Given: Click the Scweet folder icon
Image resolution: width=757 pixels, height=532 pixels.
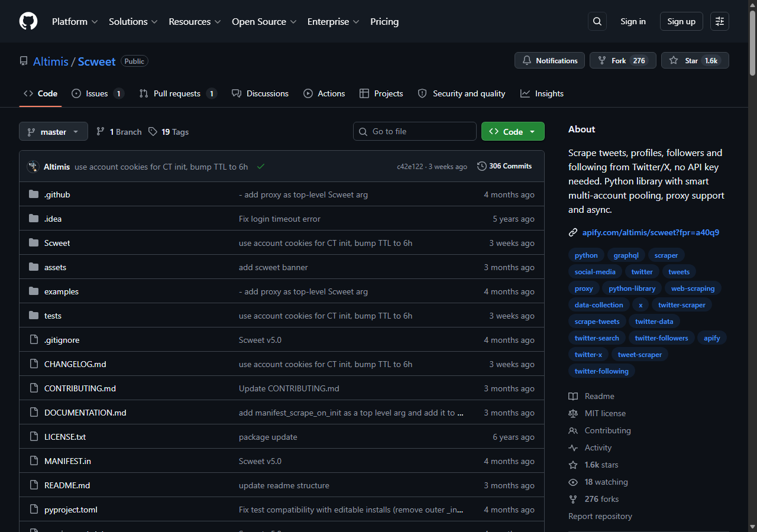Looking at the screenshot, I should [34, 243].
